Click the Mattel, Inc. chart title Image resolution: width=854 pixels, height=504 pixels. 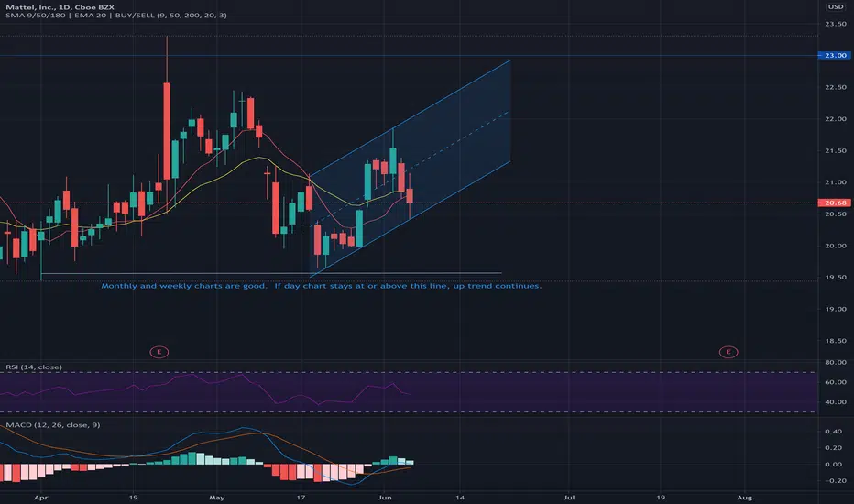click(60, 7)
